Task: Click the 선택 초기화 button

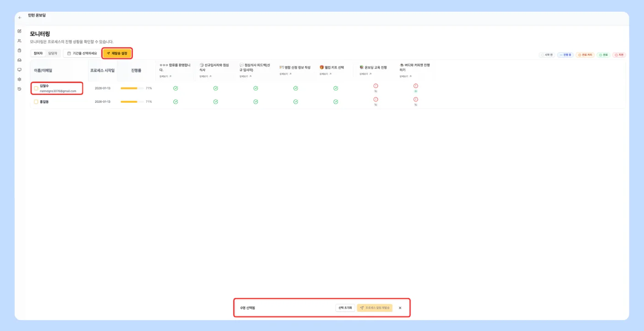Action: tap(345, 308)
